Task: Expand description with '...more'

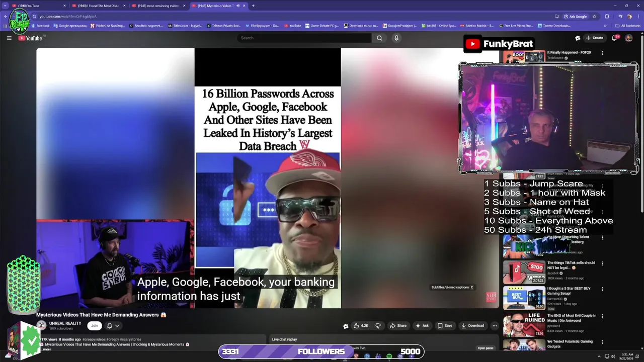Action: coord(46,349)
